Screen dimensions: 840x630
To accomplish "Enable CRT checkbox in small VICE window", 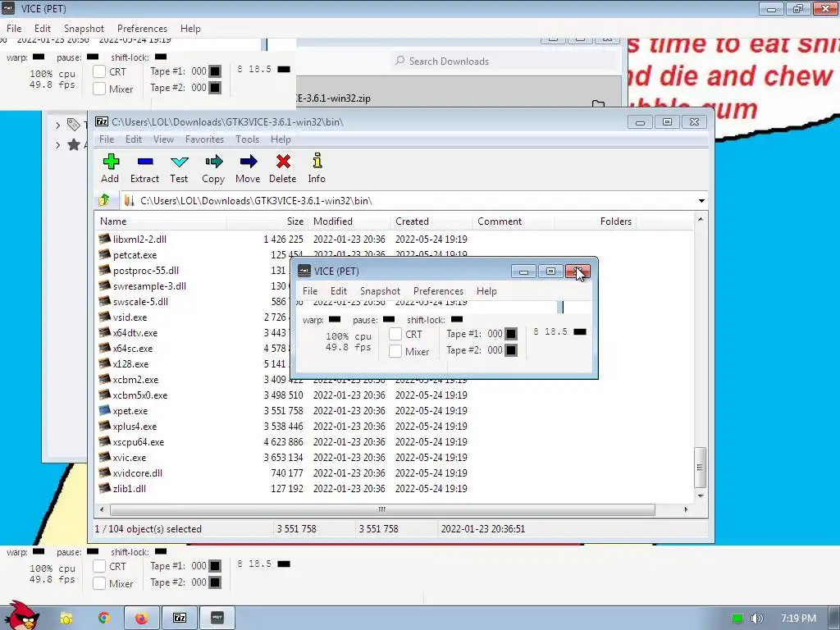I will [395, 334].
